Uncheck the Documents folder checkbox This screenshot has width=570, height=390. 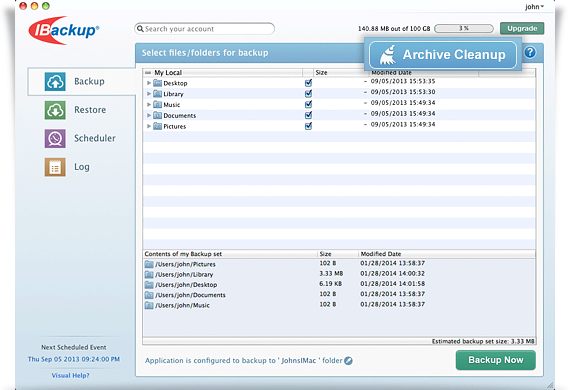coord(308,115)
